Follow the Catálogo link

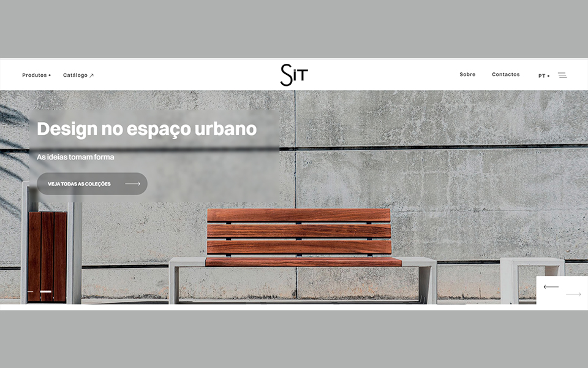[x=75, y=75]
